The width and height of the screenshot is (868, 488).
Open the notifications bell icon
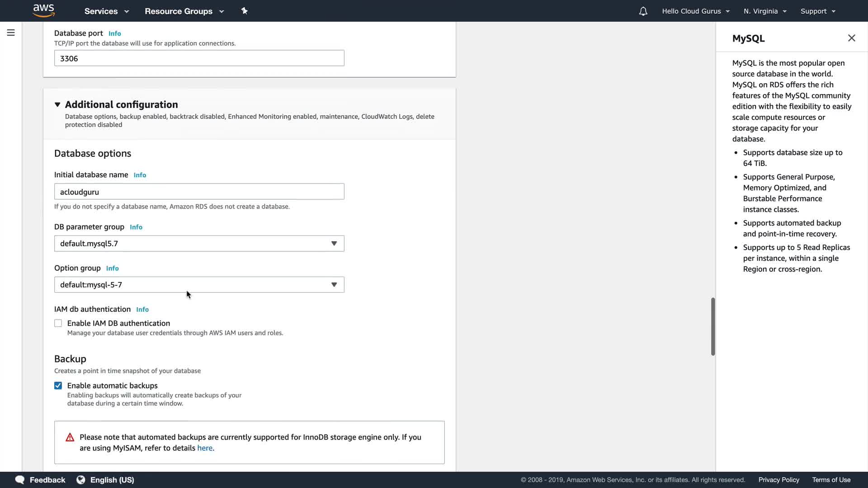point(643,11)
